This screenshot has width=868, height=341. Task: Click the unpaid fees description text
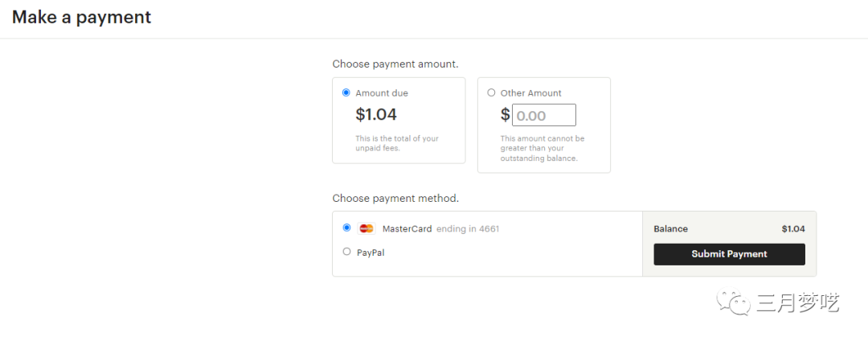(397, 143)
